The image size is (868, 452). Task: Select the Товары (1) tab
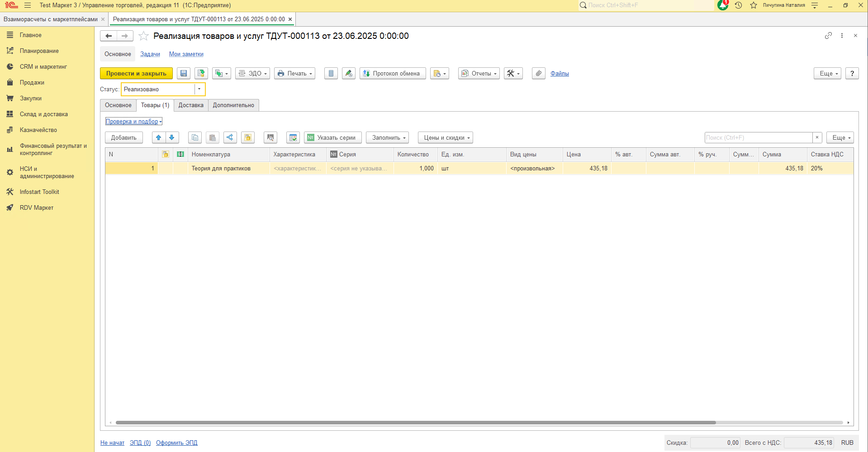click(155, 105)
